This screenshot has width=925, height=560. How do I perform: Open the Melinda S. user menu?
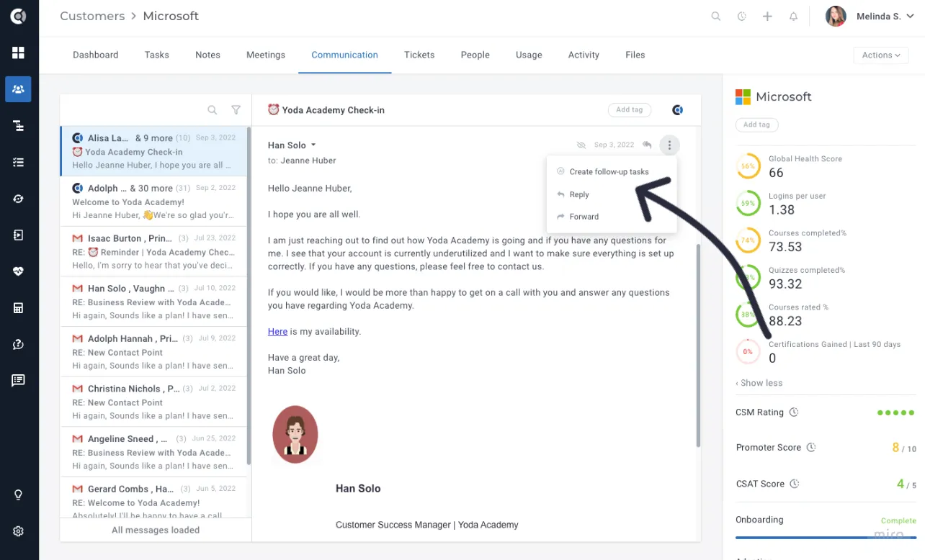click(870, 16)
